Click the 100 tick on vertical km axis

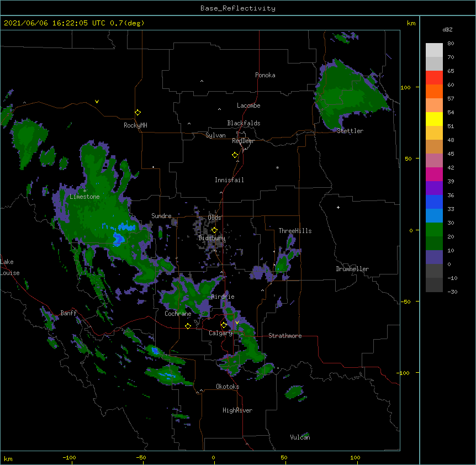[x=405, y=87]
